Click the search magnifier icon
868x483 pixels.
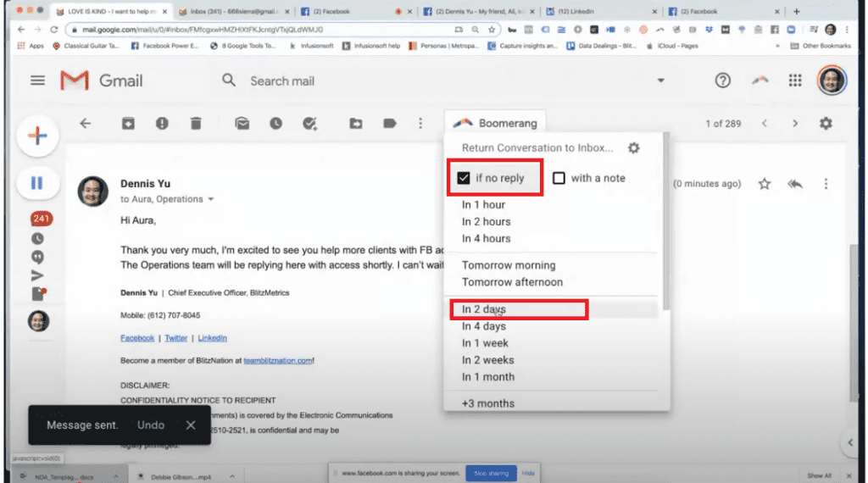(229, 80)
